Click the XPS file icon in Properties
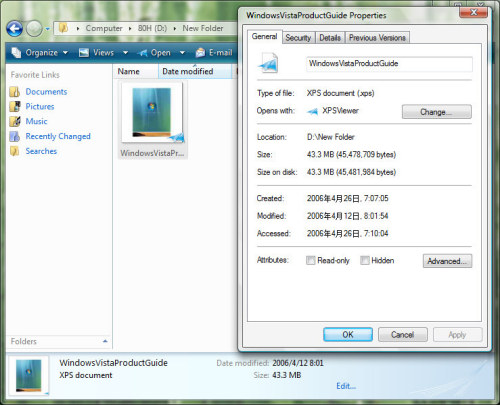Viewport: 500px width, 405px height. tap(268, 63)
